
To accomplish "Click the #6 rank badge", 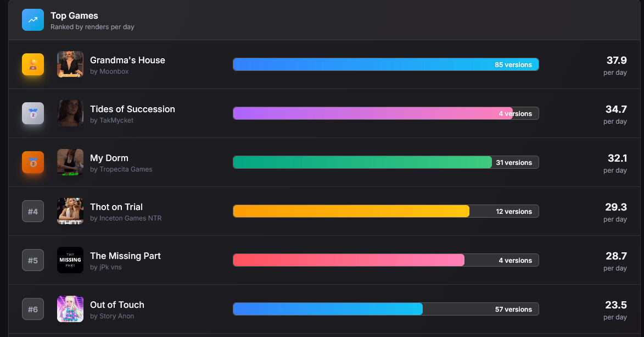I will tap(33, 309).
